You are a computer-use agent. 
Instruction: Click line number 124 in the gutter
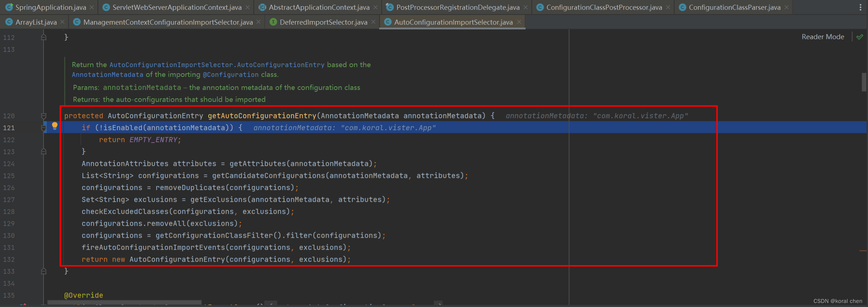9,164
